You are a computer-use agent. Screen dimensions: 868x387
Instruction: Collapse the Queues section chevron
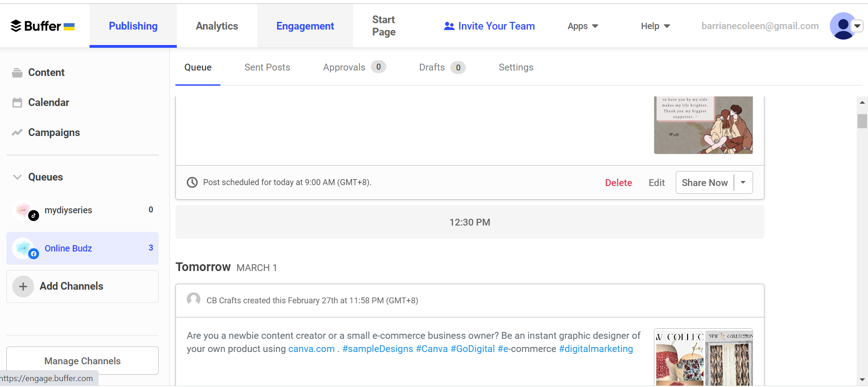point(17,177)
